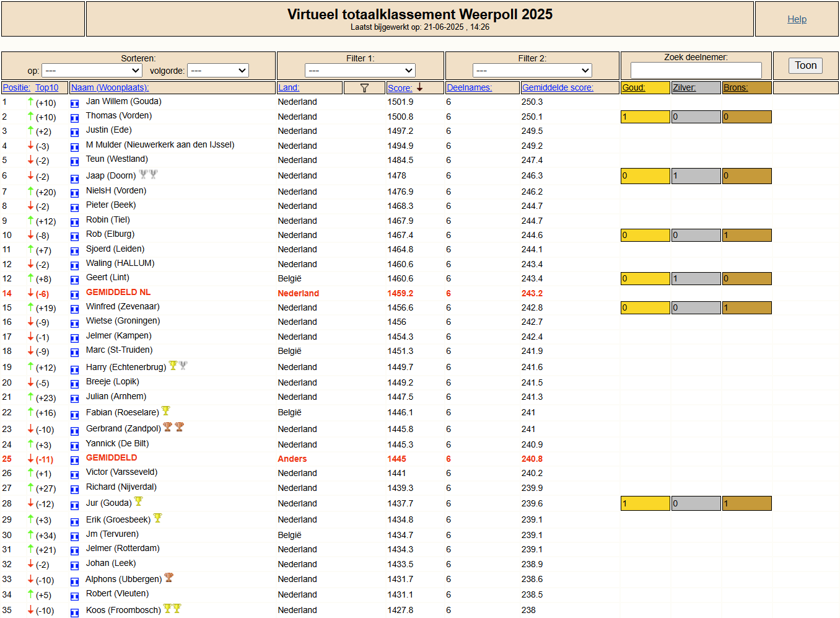Click the blue icon beside NielsH (Vorden)

[74, 193]
